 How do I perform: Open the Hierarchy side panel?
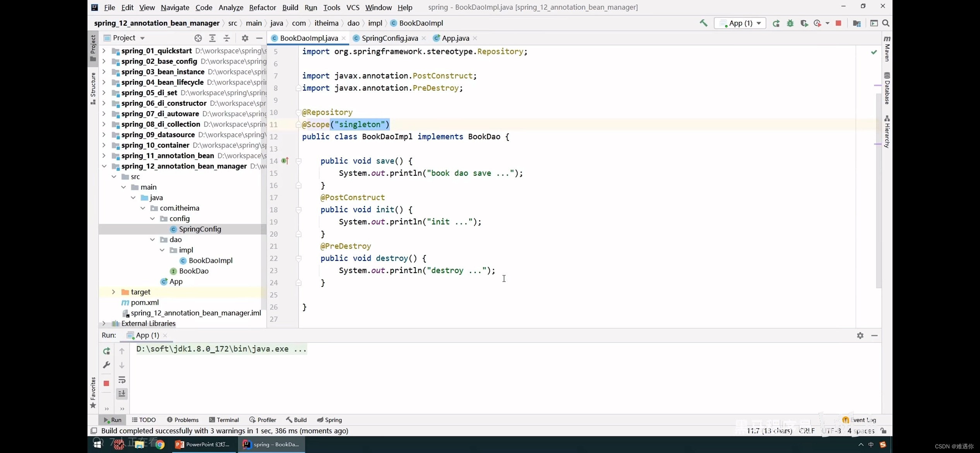(x=887, y=132)
